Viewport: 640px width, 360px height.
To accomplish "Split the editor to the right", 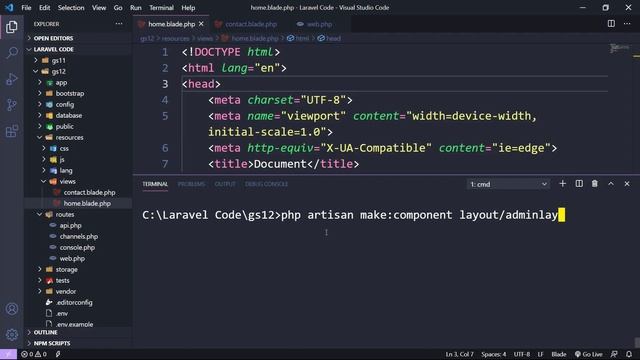I will click(611, 24).
